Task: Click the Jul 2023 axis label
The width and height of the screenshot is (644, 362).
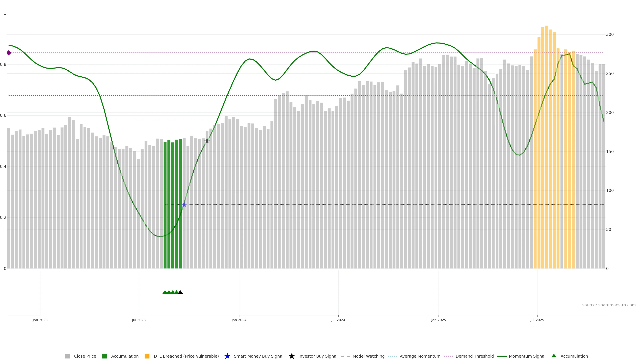Action: pos(139,320)
